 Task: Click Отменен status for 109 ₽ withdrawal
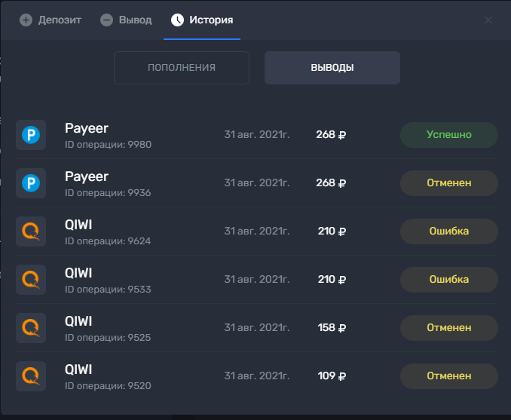tap(449, 376)
